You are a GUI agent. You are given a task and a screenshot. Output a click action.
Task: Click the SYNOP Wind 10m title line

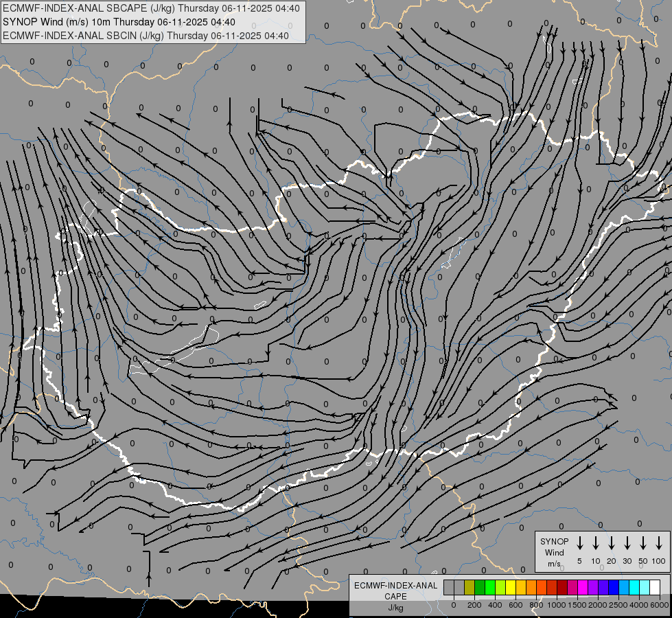(119, 22)
